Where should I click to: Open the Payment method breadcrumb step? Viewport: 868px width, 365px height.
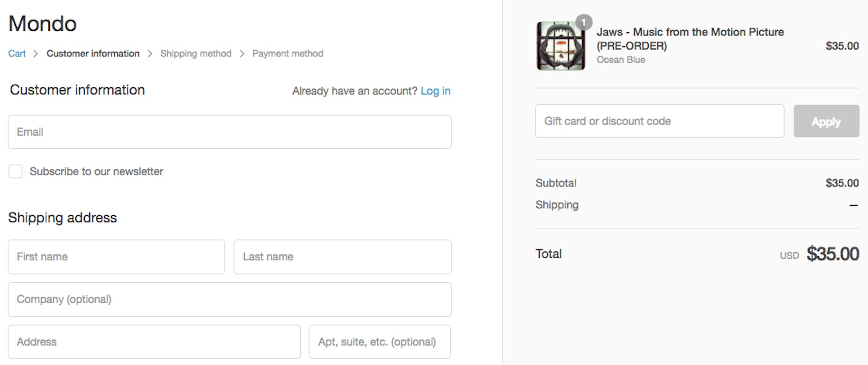288,54
